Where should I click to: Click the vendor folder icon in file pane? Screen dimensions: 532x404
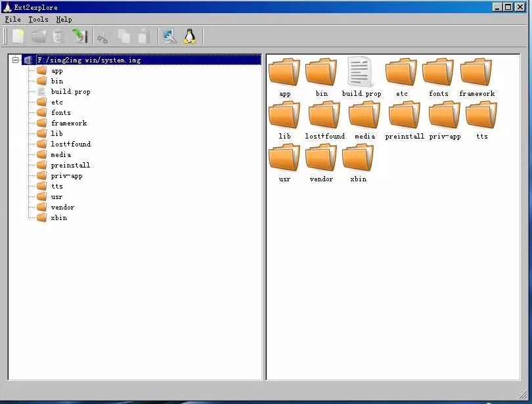point(321,158)
